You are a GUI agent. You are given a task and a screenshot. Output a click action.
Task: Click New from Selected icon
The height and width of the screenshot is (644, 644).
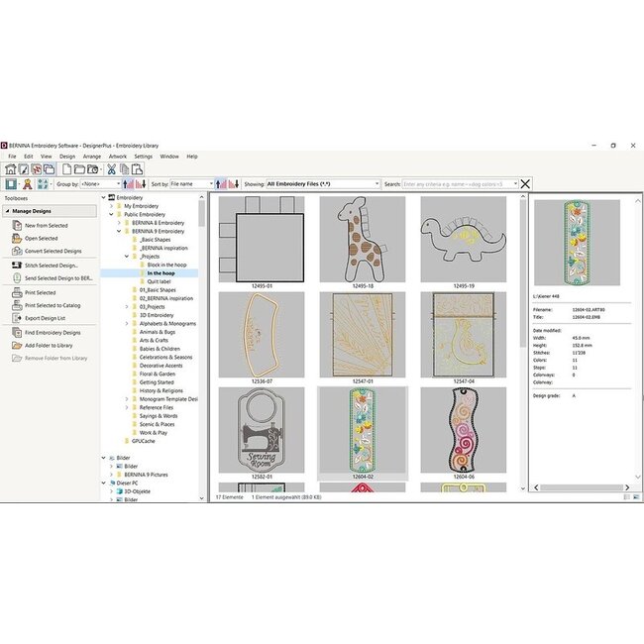tap(17, 226)
